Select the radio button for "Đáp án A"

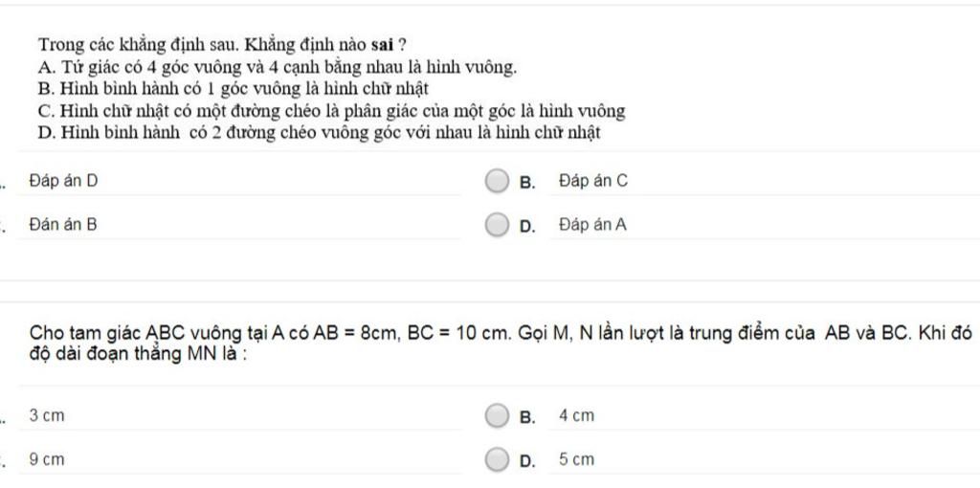[497, 226]
